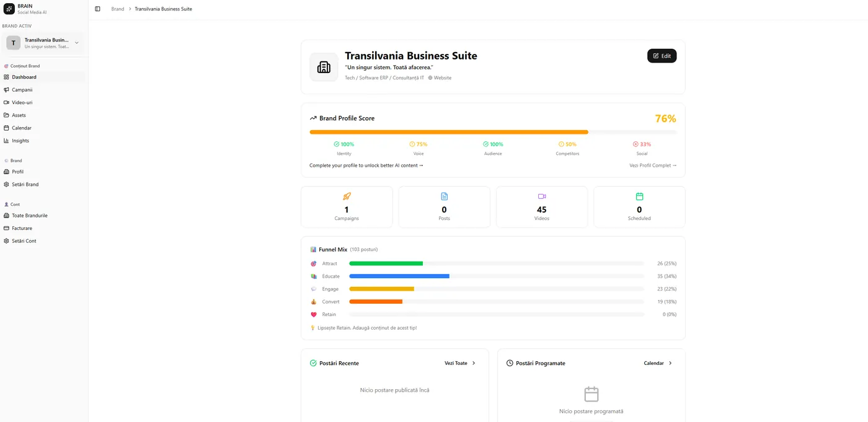Click the T brand avatar
The image size is (868, 422).
tap(14, 43)
